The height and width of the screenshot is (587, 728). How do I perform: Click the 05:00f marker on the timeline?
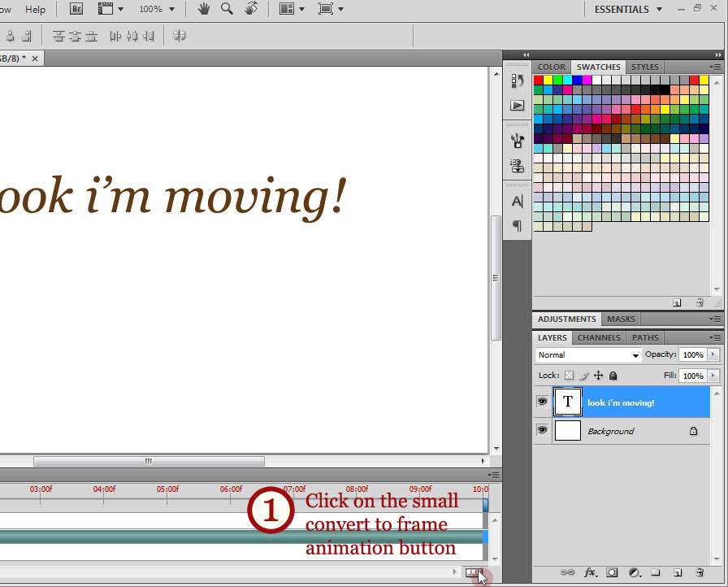(167, 489)
